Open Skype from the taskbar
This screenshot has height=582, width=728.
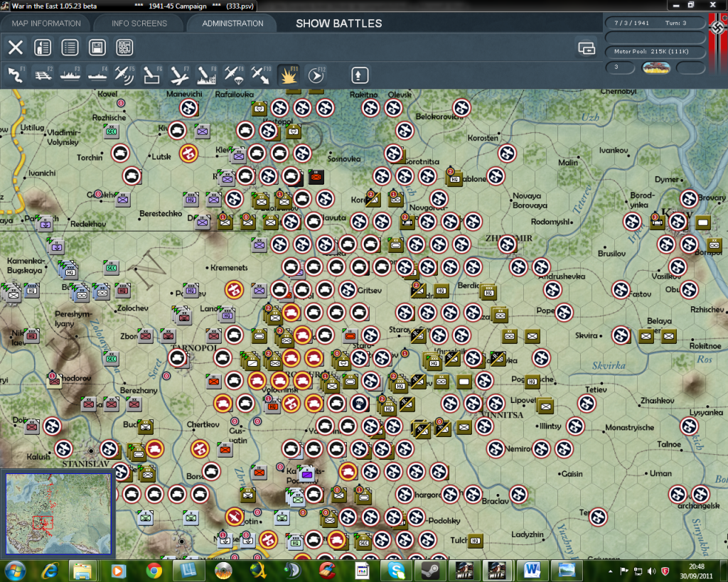click(x=396, y=571)
